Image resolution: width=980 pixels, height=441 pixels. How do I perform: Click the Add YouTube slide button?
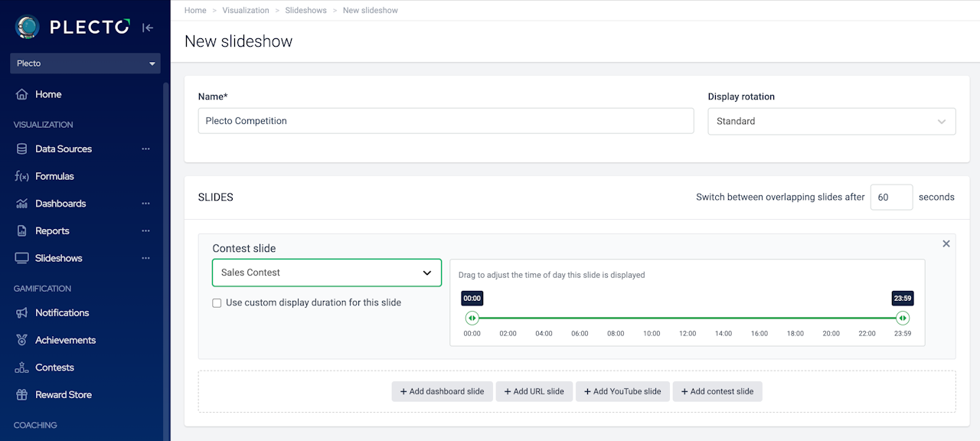(x=622, y=391)
